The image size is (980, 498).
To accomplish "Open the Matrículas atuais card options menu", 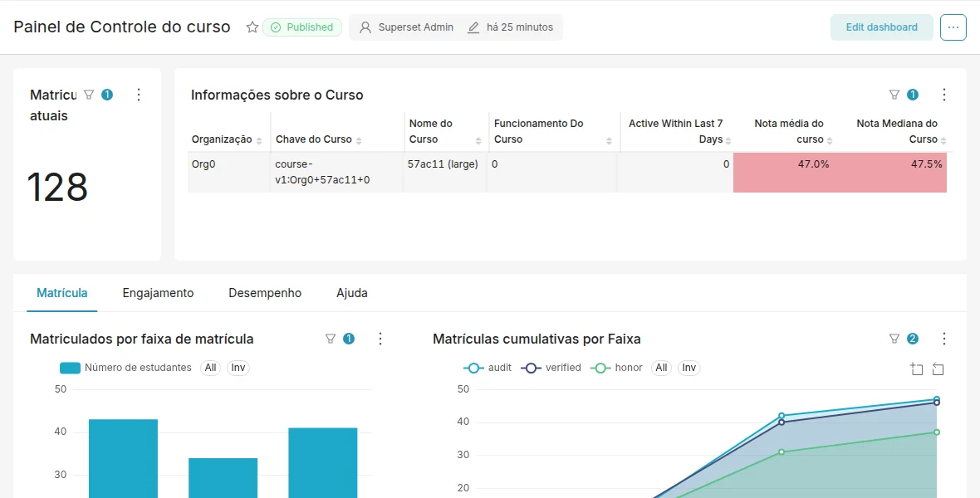I will pyautogui.click(x=139, y=95).
